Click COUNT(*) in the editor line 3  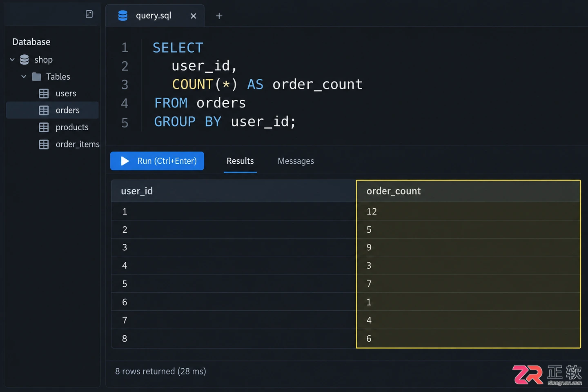pos(205,84)
